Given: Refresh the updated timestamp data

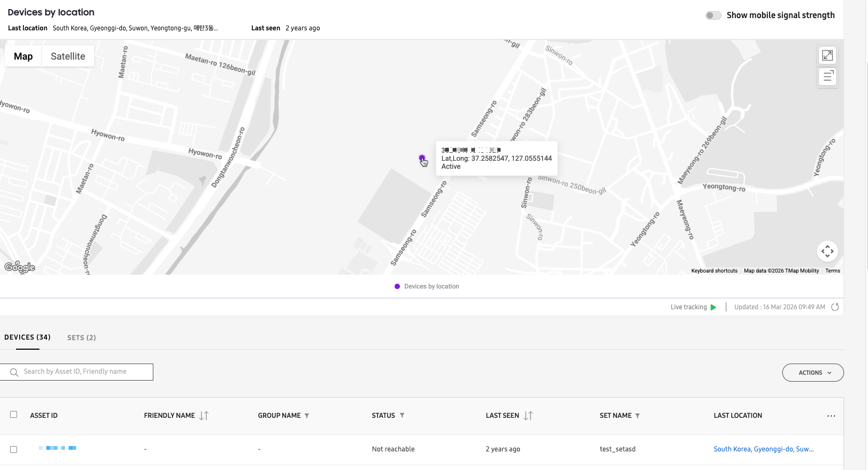Looking at the screenshot, I should pyautogui.click(x=835, y=307).
